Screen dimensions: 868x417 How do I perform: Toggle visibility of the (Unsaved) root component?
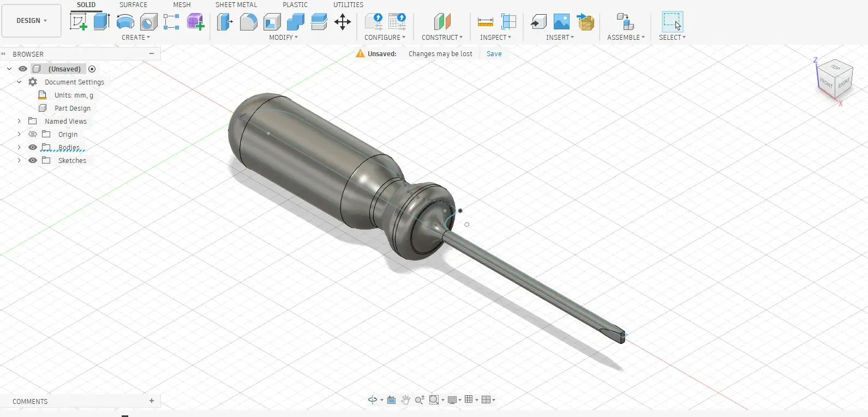23,69
